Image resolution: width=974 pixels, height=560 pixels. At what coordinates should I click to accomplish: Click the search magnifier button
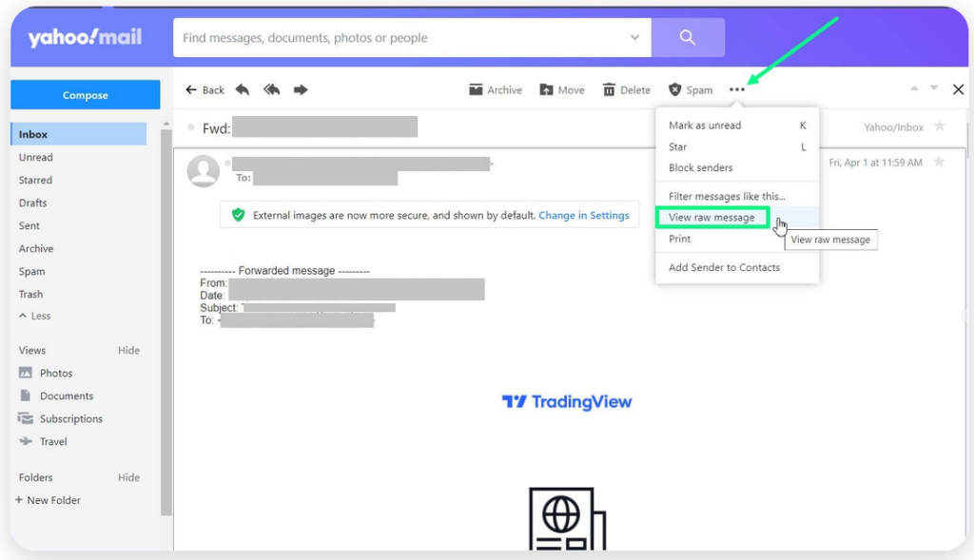[688, 38]
